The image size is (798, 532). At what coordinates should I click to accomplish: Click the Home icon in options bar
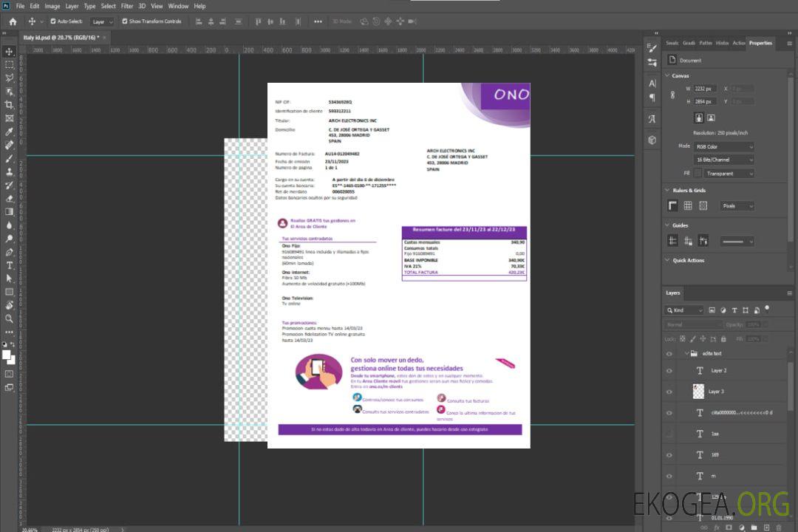pyautogui.click(x=13, y=21)
